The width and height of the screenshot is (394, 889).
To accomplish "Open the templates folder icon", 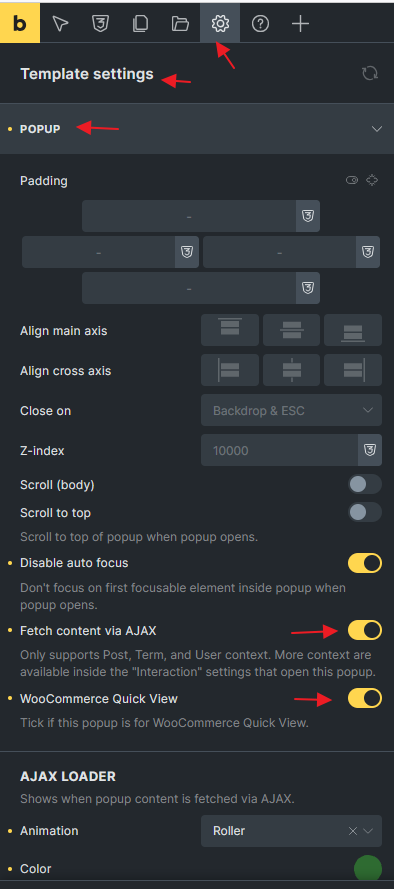I will (x=180, y=23).
